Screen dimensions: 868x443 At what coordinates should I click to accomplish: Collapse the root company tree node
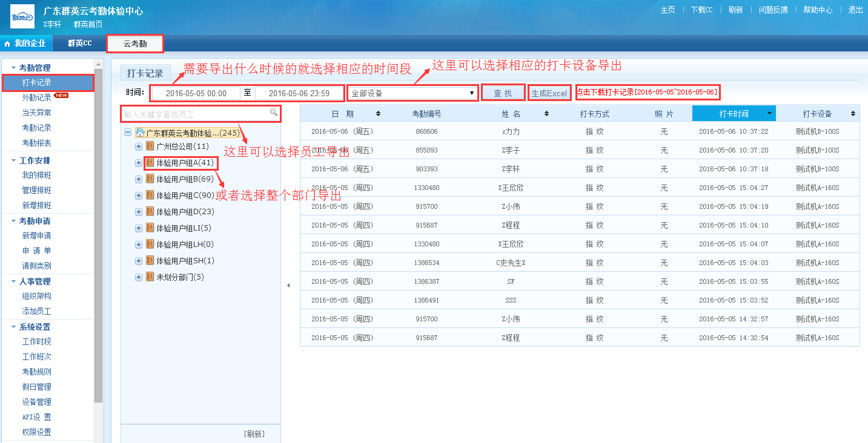coord(128,133)
